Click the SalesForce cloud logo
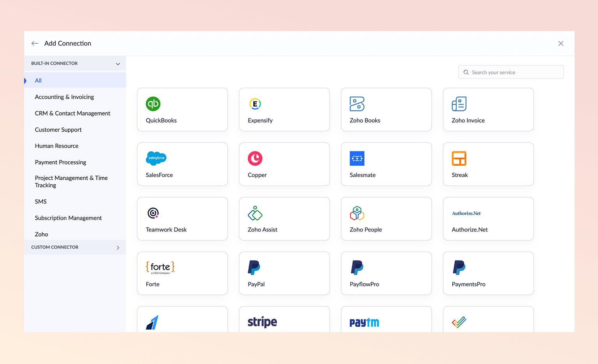 point(156,158)
